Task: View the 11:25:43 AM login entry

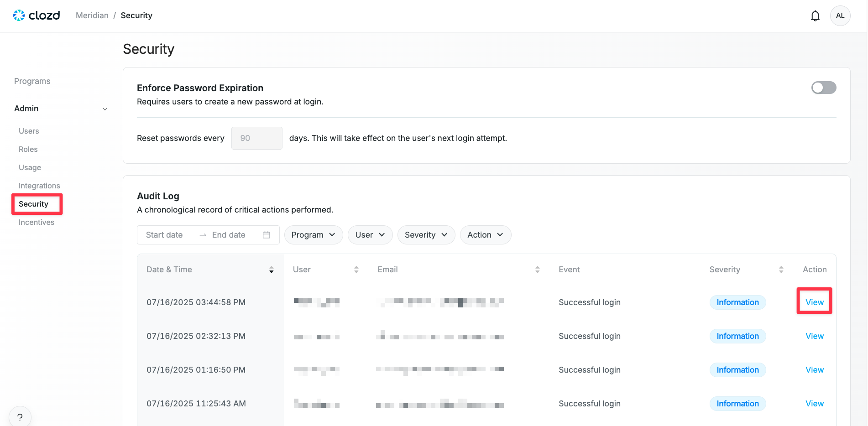Action: (815, 404)
